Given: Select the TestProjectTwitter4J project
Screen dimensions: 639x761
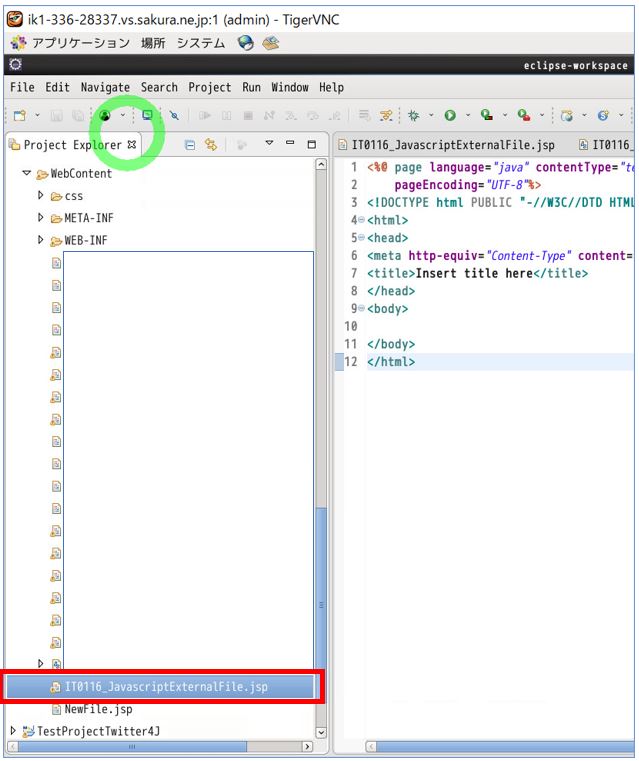Looking at the screenshot, I should coord(98,730).
